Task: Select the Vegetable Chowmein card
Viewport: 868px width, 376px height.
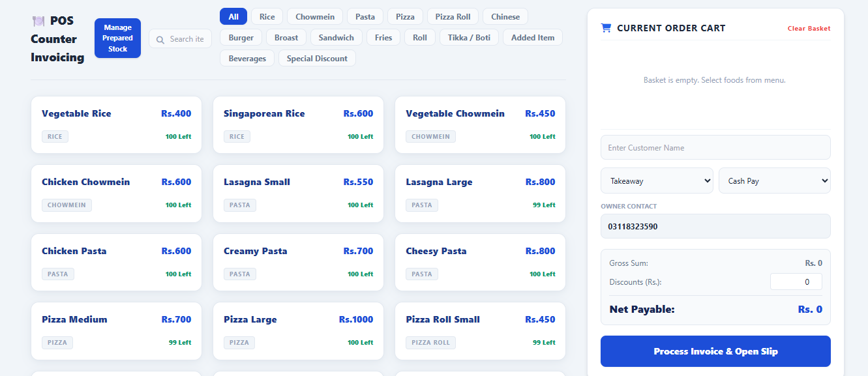Action: [x=480, y=124]
